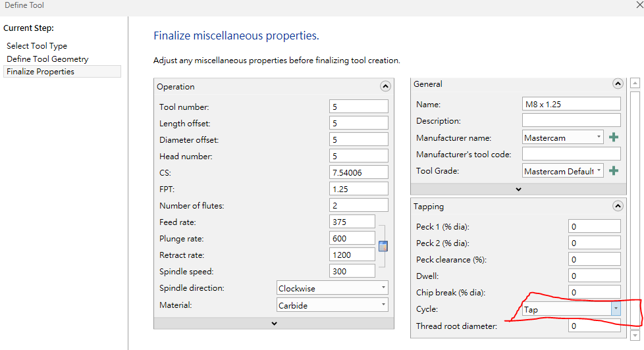Collapse the Tapping section
Screen dimensions: 644x350
pos(618,206)
